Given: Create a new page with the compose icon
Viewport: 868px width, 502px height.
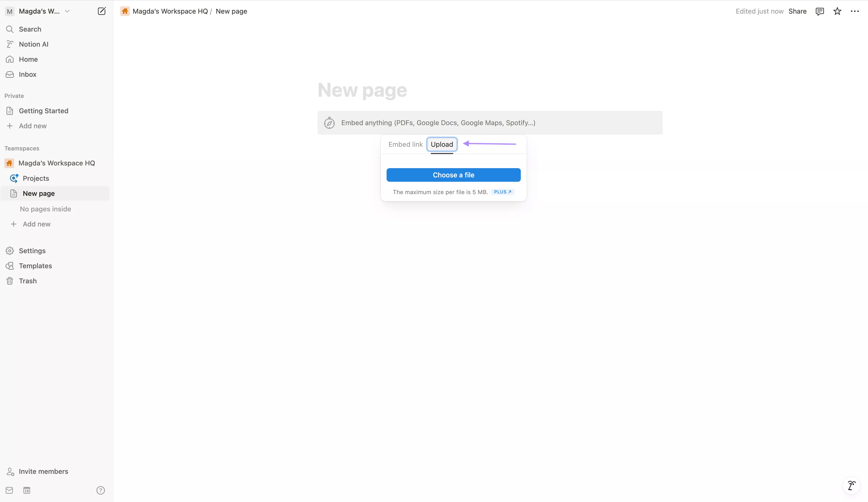Looking at the screenshot, I should click(101, 11).
